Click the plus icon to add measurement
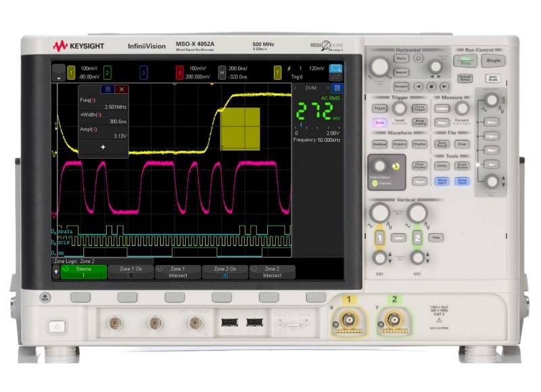This screenshot has height=392, width=541. tap(103, 147)
